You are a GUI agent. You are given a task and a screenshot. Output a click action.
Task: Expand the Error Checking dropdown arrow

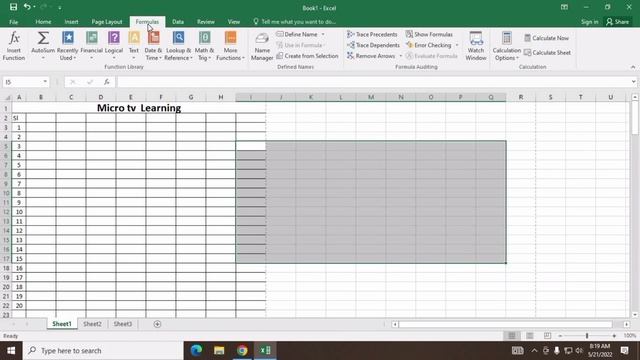point(457,45)
